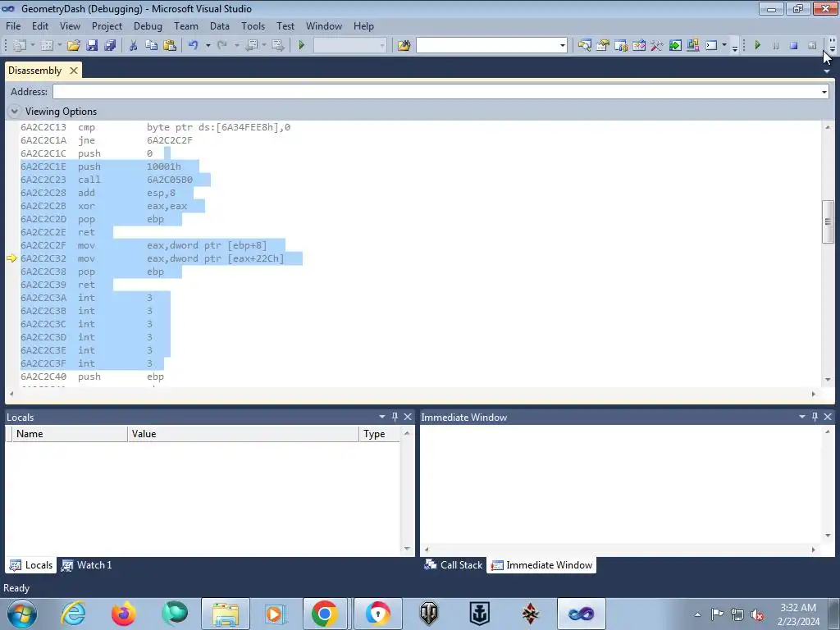840x630 pixels.
Task: Click the Cut scissors icon
Action: pyautogui.click(x=134, y=46)
